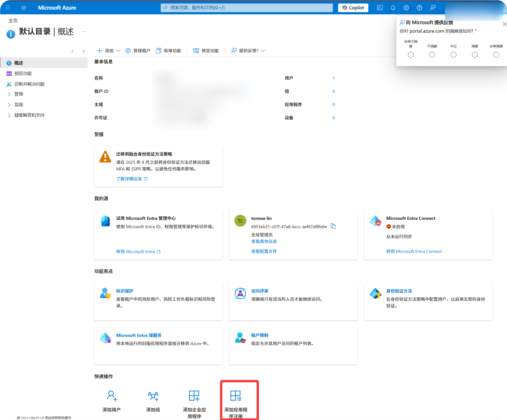Click the 身份验证方法 card icon
This screenshot has height=420, width=507.
(x=375, y=293)
